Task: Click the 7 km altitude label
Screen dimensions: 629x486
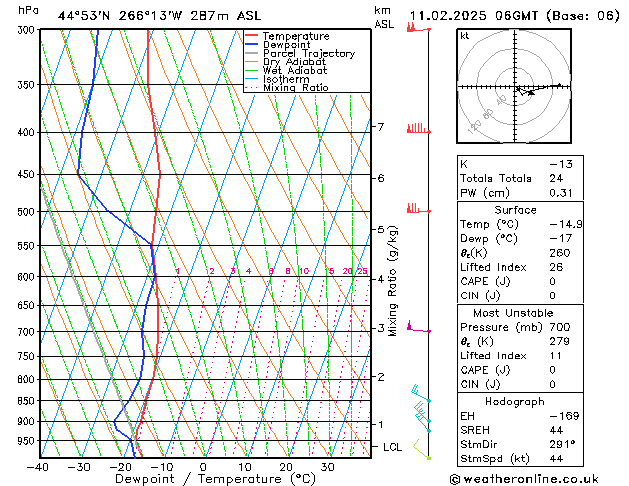Action: pyautogui.click(x=381, y=127)
